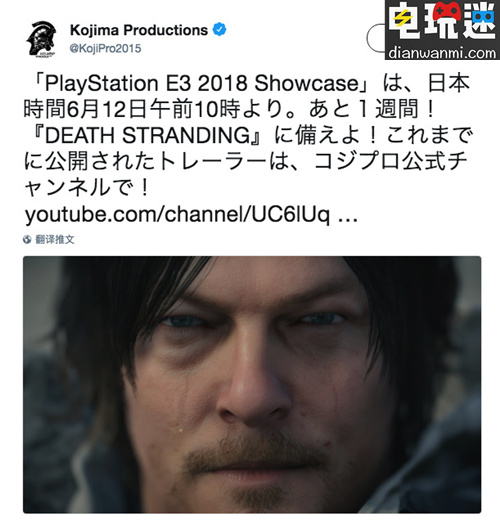Click the コジプロ公式 text in tweet
This screenshot has height=520, width=500.
(380, 161)
